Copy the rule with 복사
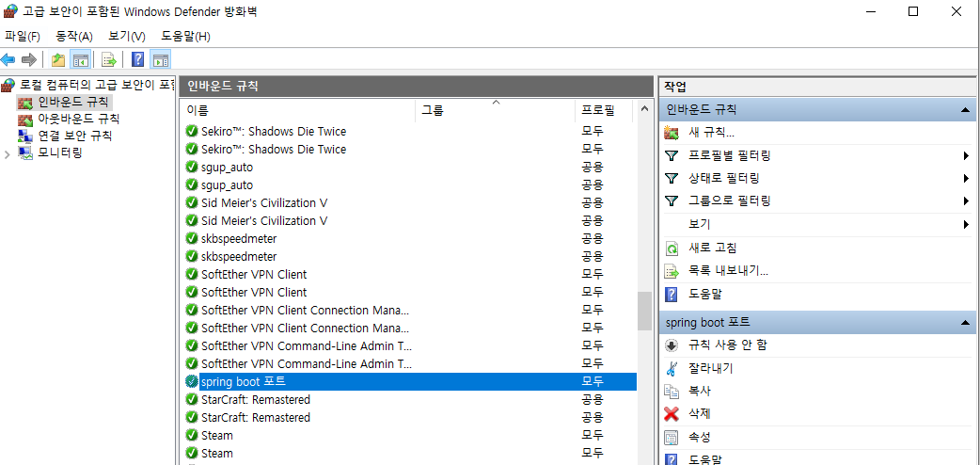The image size is (980, 465). coord(700,392)
